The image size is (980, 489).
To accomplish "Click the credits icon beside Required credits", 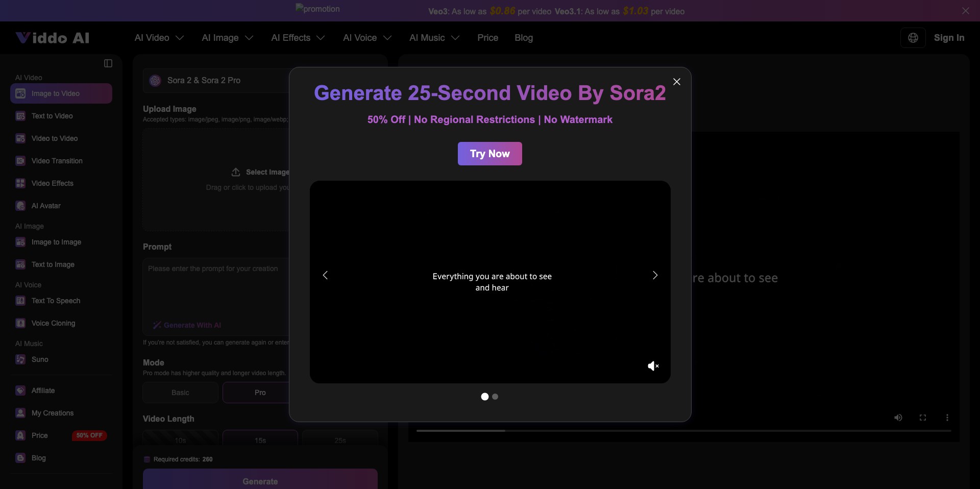I will coord(147,459).
